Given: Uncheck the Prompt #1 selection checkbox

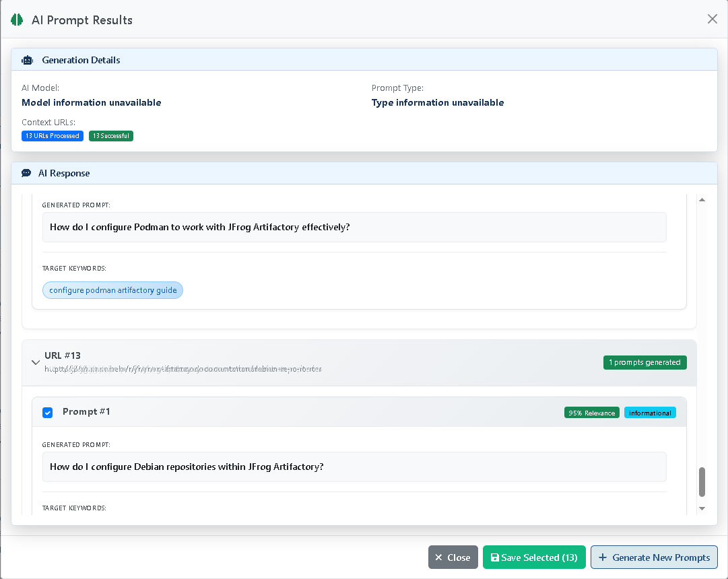Looking at the screenshot, I should 47,411.
